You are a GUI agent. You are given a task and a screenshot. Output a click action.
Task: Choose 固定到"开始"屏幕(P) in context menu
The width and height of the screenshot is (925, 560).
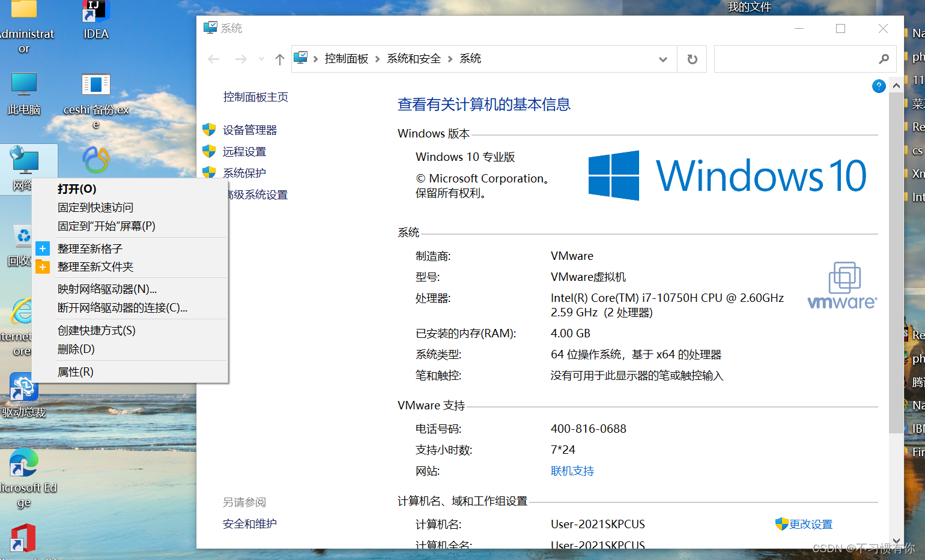130,226
